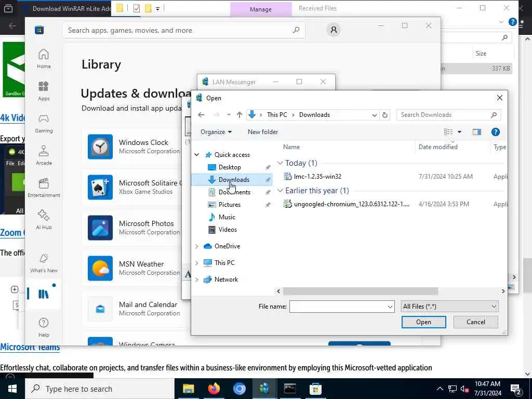This screenshot has height=399, width=532.
Task: Refresh the Downloads folder listing
Action: (385, 115)
